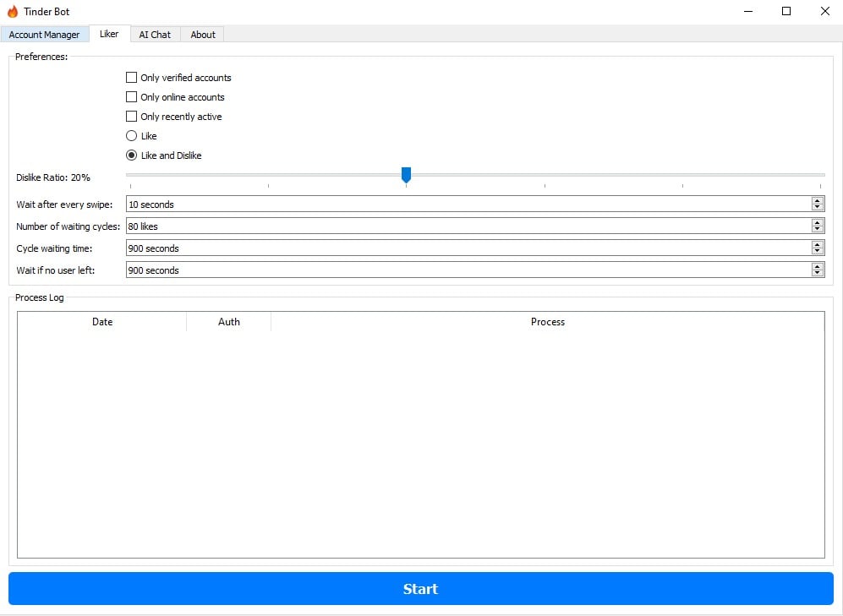Enable Only online accounts checkbox
This screenshot has width=843, height=616.
(131, 96)
